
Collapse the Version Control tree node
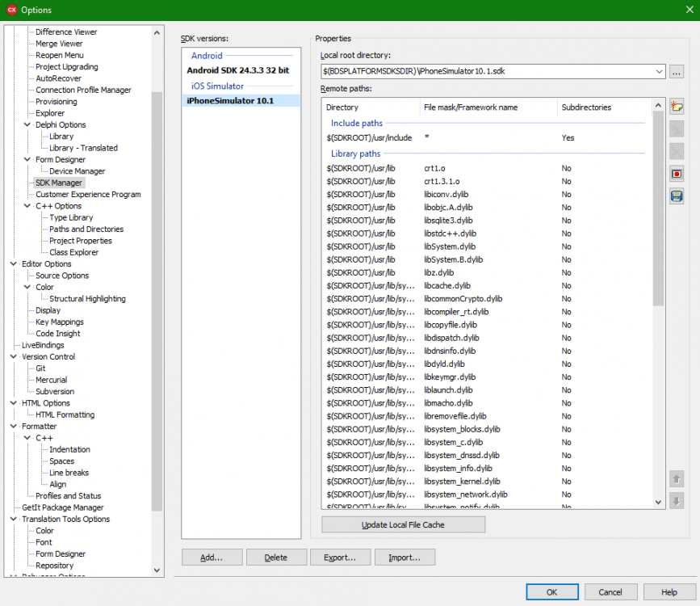[x=14, y=356]
